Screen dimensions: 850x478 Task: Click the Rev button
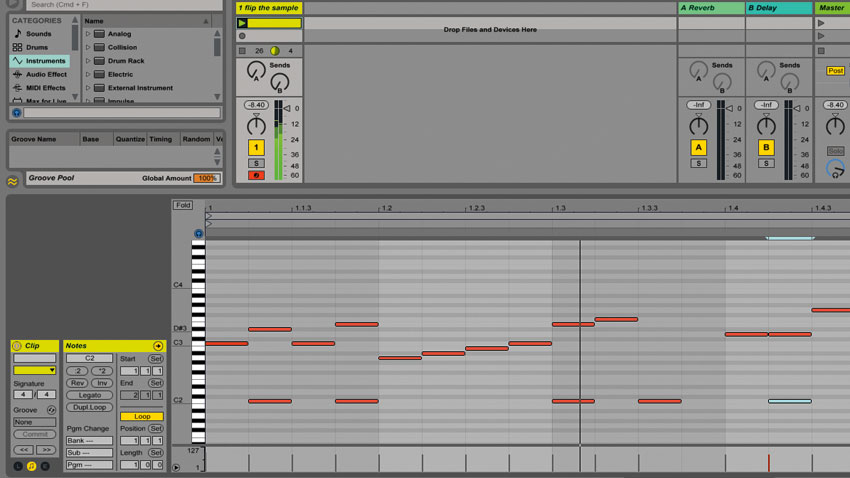point(78,383)
